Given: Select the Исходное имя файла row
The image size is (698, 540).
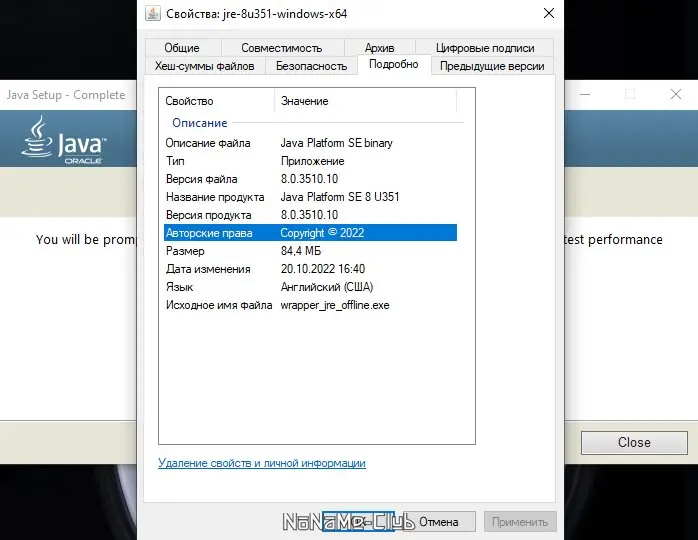Looking at the screenshot, I should tap(310, 305).
